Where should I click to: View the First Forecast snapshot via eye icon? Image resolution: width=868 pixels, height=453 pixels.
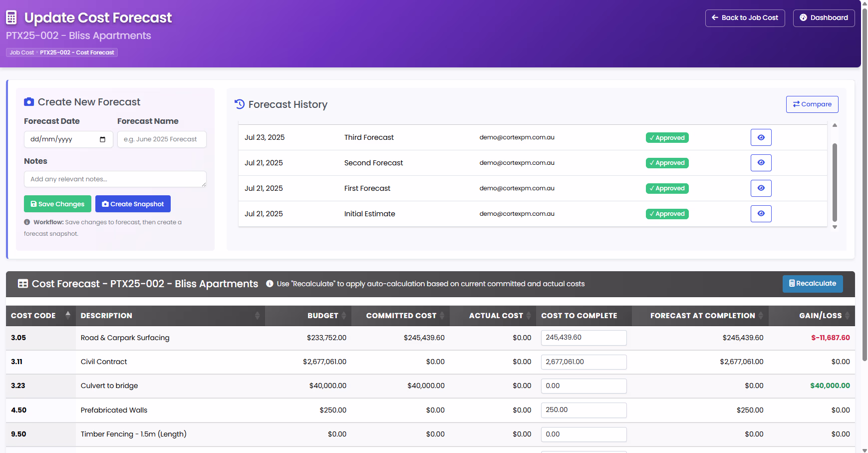point(761,188)
